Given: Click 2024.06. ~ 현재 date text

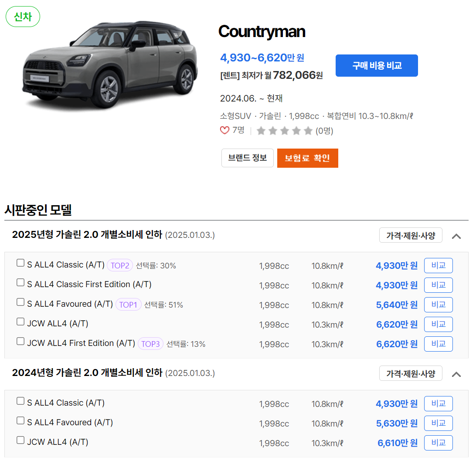Looking at the screenshot, I should pyautogui.click(x=251, y=98).
